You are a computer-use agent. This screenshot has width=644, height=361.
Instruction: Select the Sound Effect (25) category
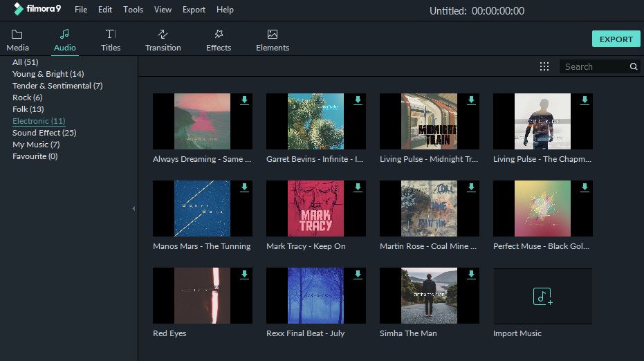44,133
